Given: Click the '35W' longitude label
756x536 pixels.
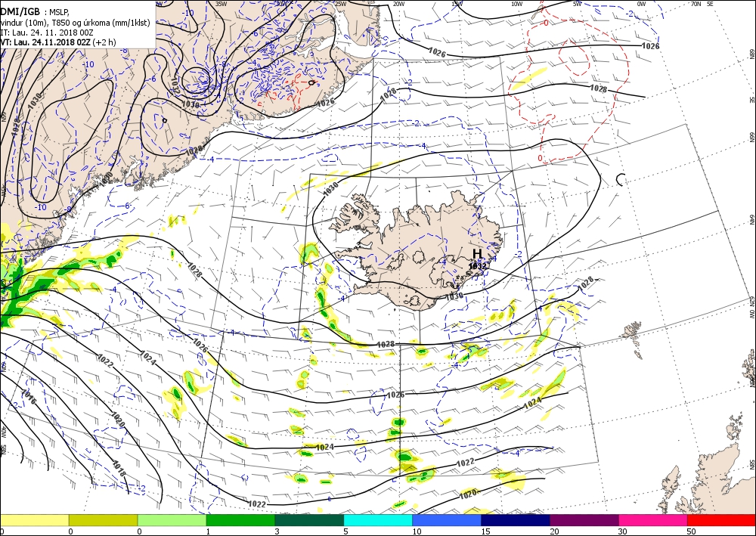Looking at the screenshot, I should tap(221, 3).
